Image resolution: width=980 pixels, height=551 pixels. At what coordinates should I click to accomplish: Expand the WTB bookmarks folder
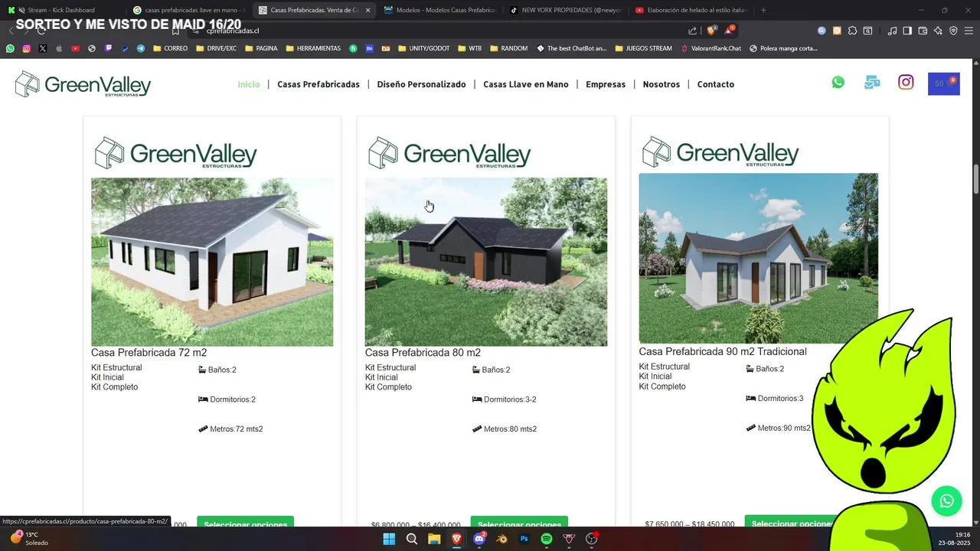470,48
